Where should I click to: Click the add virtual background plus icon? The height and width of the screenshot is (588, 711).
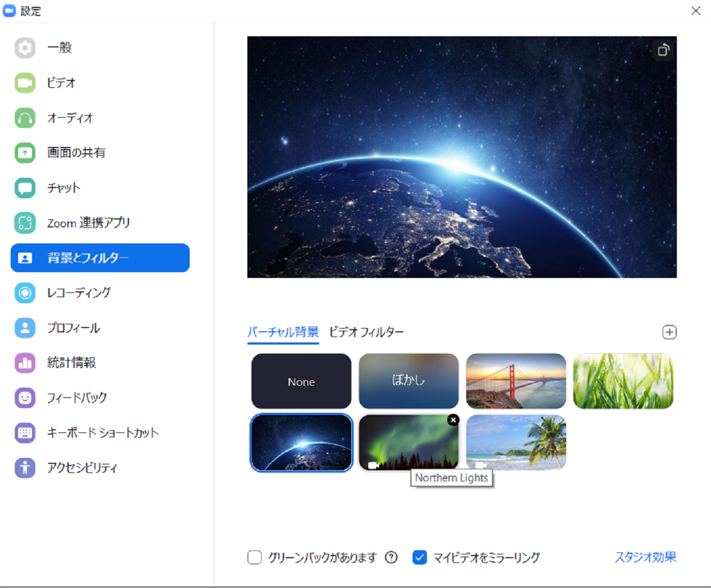pos(669,332)
